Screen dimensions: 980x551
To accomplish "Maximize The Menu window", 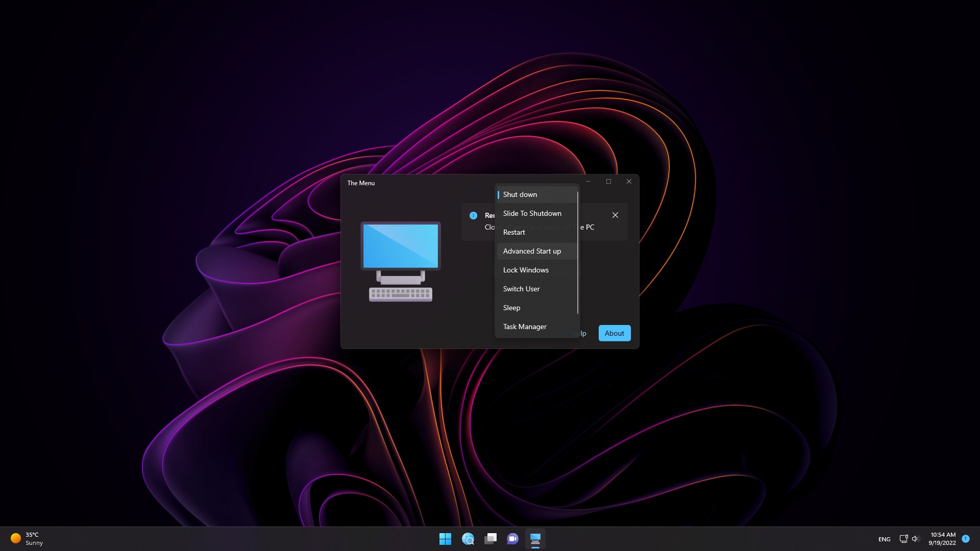I will (608, 182).
